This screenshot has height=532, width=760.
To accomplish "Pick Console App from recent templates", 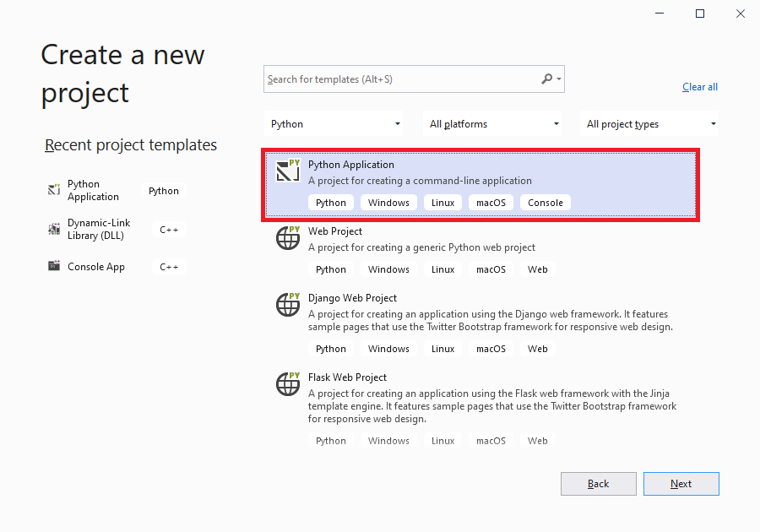I will [x=96, y=267].
